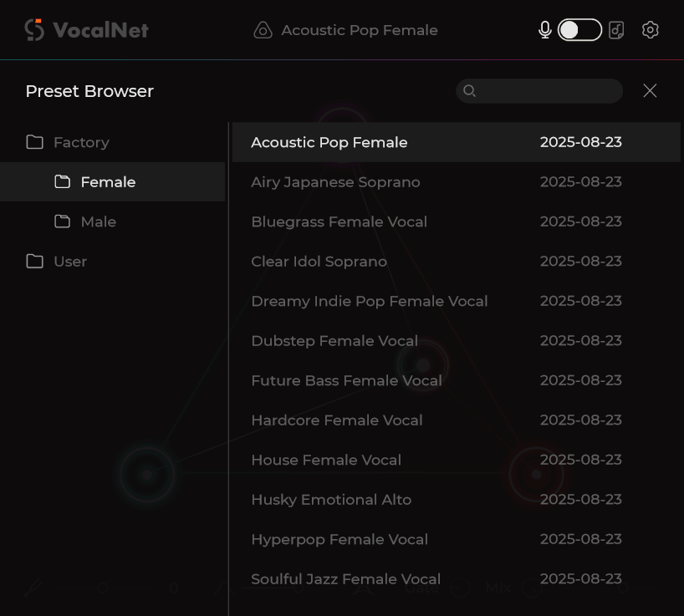This screenshot has height=616, width=684.
Task: Click the magnifier icon in the search bar
Action: pos(469,91)
